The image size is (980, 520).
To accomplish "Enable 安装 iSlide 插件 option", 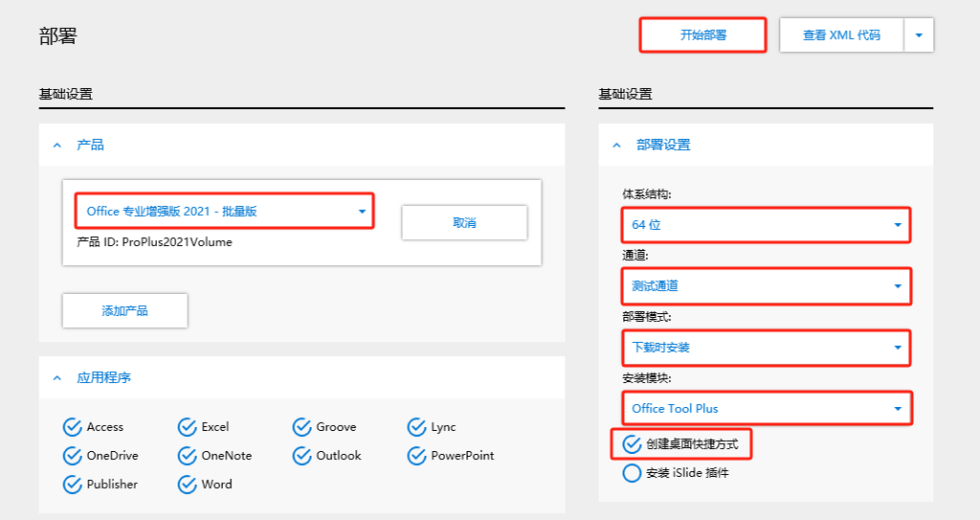I will (x=632, y=473).
